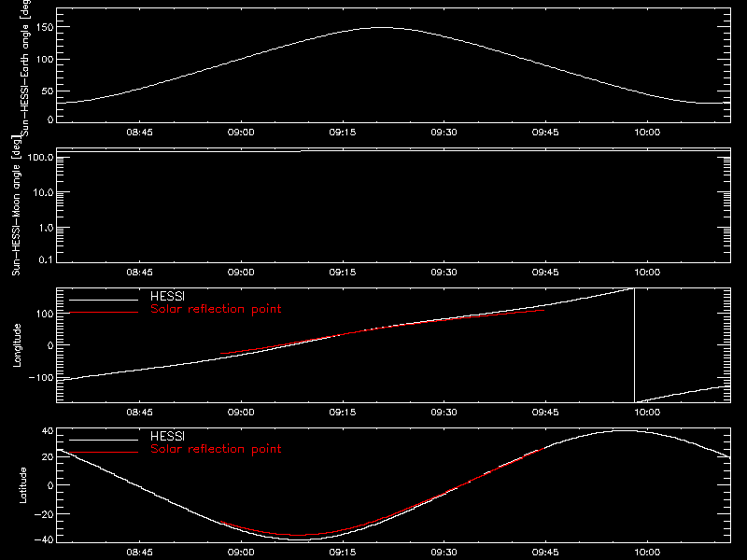Select the 0 tick on Longitude axis

50,345
